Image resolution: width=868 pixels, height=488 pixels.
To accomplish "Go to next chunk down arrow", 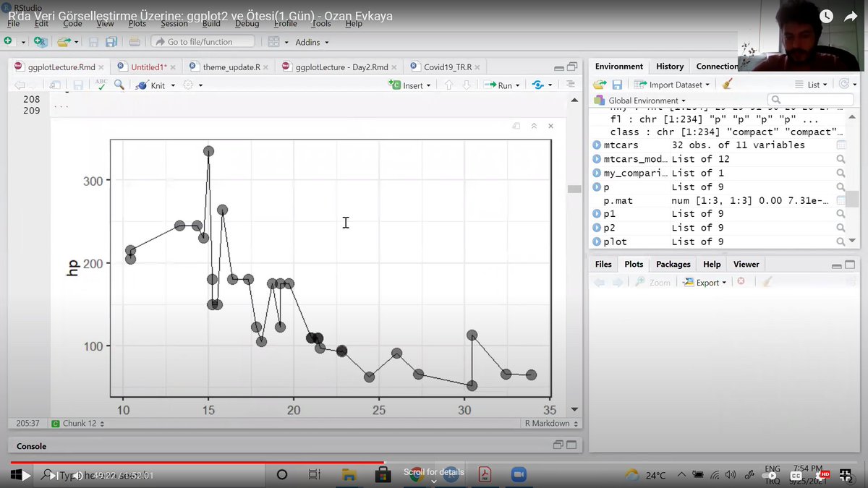I will pyautogui.click(x=467, y=85).
